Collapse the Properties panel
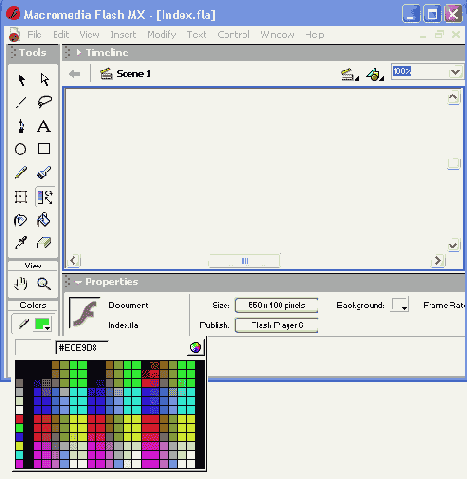Image resolution: width=467 pixels, height=479 pixels. click(78, 282)
